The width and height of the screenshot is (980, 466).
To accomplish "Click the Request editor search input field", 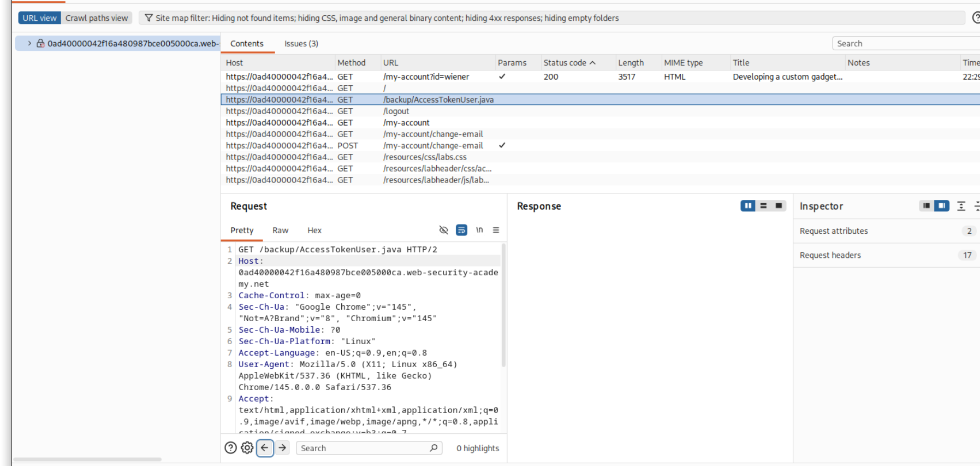I will [x=369, y=448].
